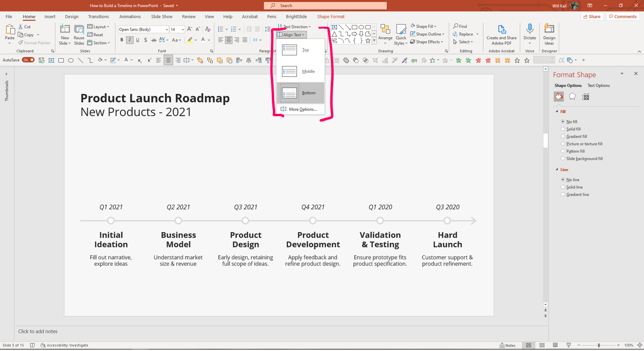Image resolution: width=644 pixels, height=351 pixels.
Task: Select Picture or texture fill
Action: click(x=582, y=144)
